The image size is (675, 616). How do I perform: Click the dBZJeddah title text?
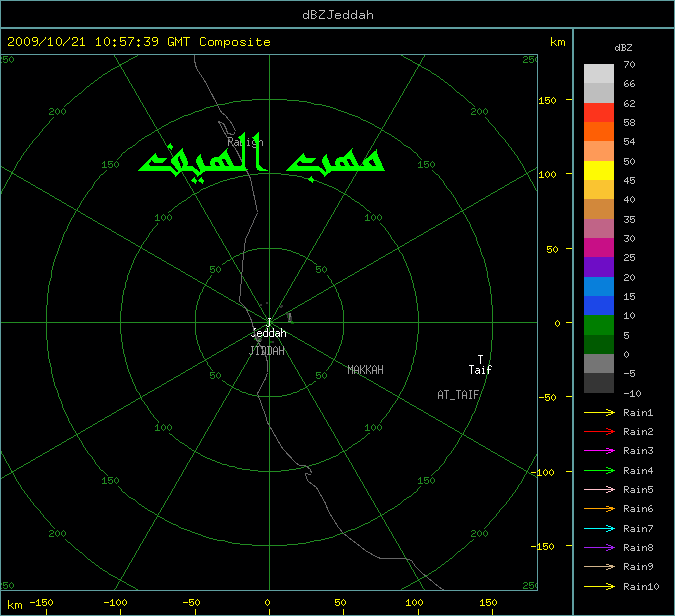pyautogui.click(x=338, y=15)
